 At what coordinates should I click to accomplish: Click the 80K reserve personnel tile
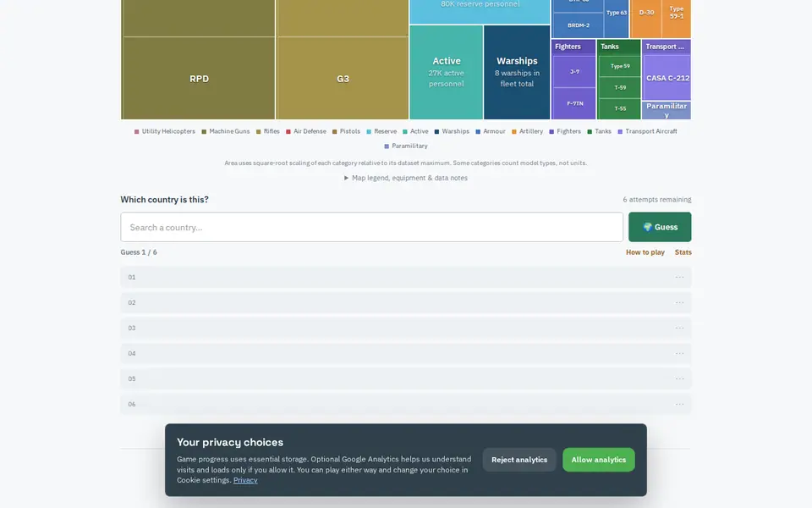tap(480, 10)
